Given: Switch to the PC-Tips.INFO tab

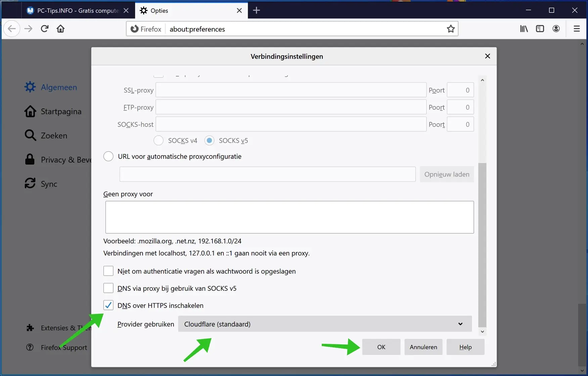Looking at the screenshot, I should tap(78, 10).
